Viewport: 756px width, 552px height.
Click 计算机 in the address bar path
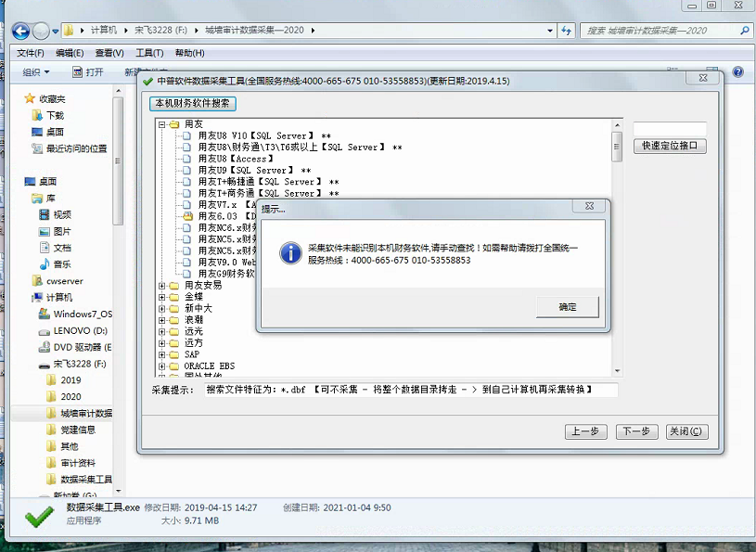(104, 31)
